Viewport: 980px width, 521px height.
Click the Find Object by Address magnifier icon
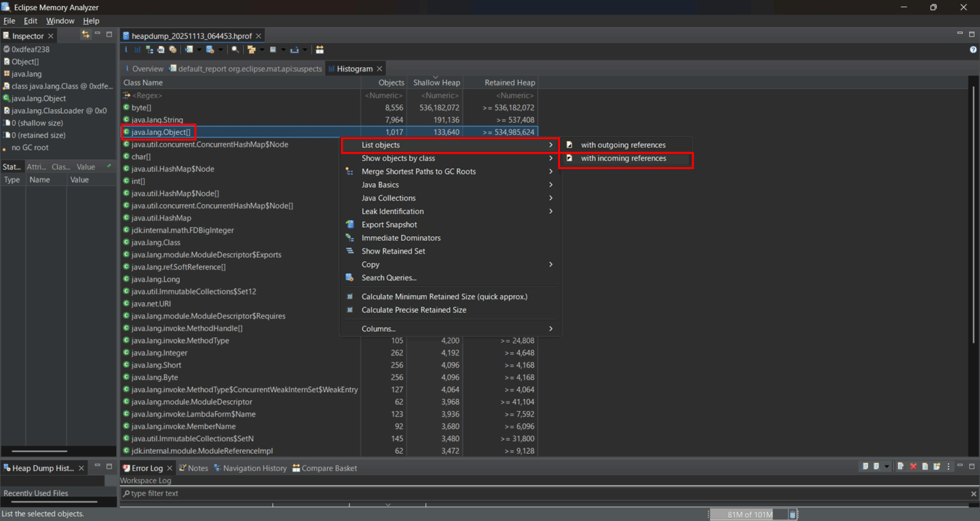click(235, 49)
